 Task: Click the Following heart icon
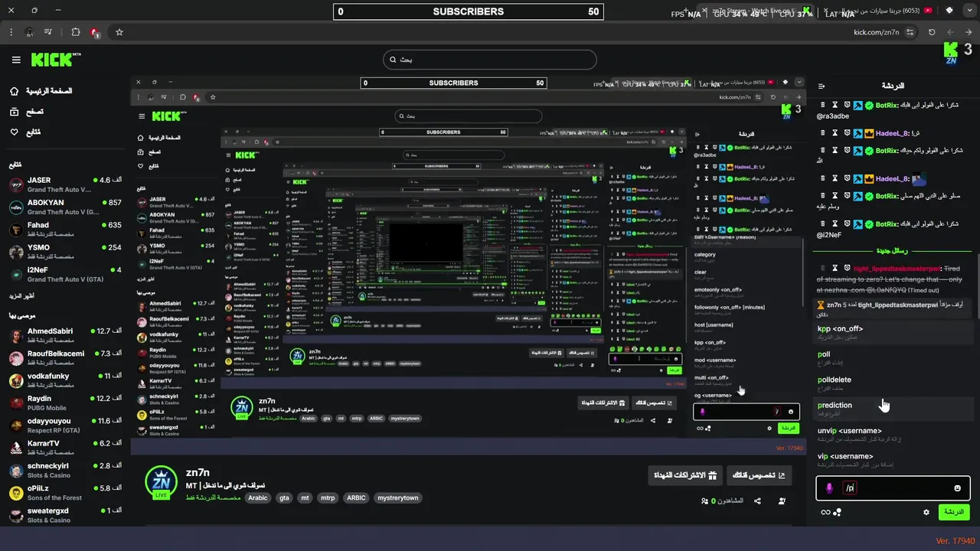pyautogui.click(x=14, y=132)
